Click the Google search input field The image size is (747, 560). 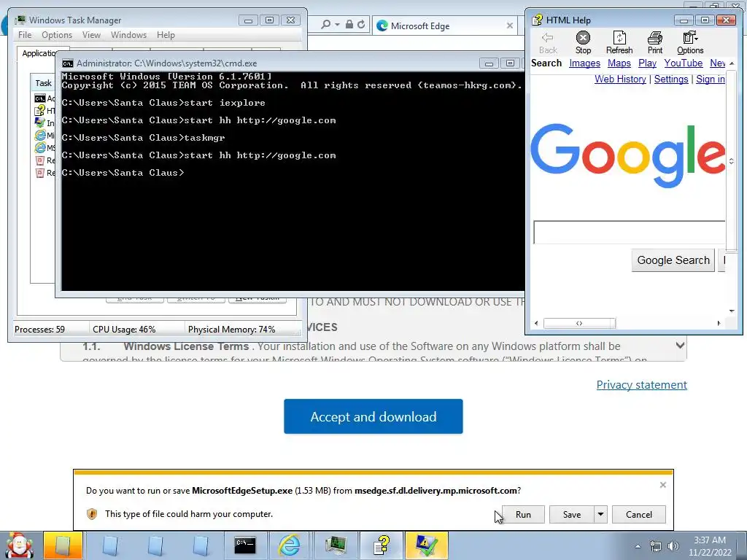coord(630,233)
